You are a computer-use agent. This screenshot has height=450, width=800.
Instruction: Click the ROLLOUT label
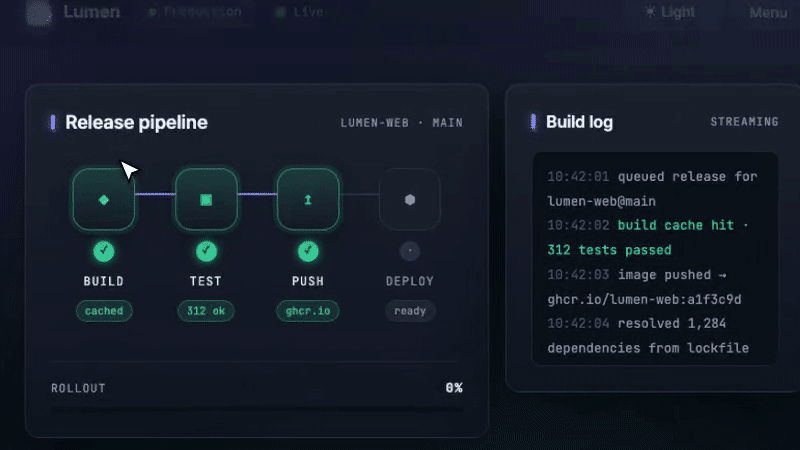coord(78,388)
